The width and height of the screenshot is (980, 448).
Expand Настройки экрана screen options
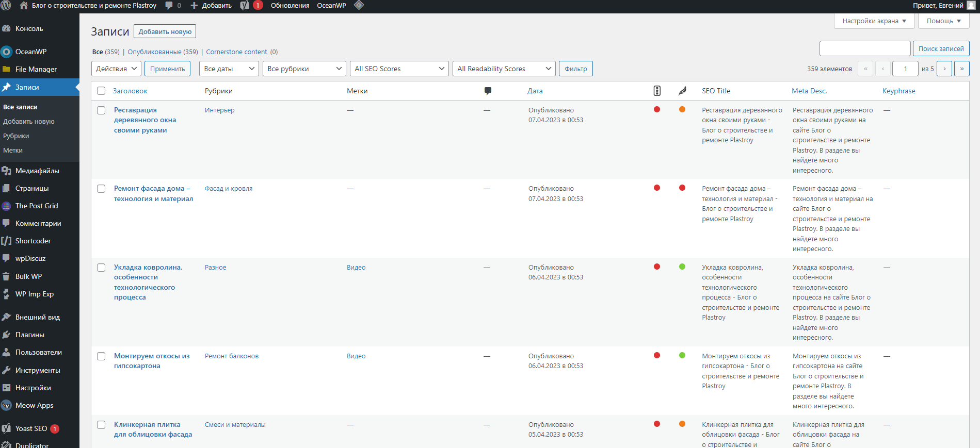[874, 21]
